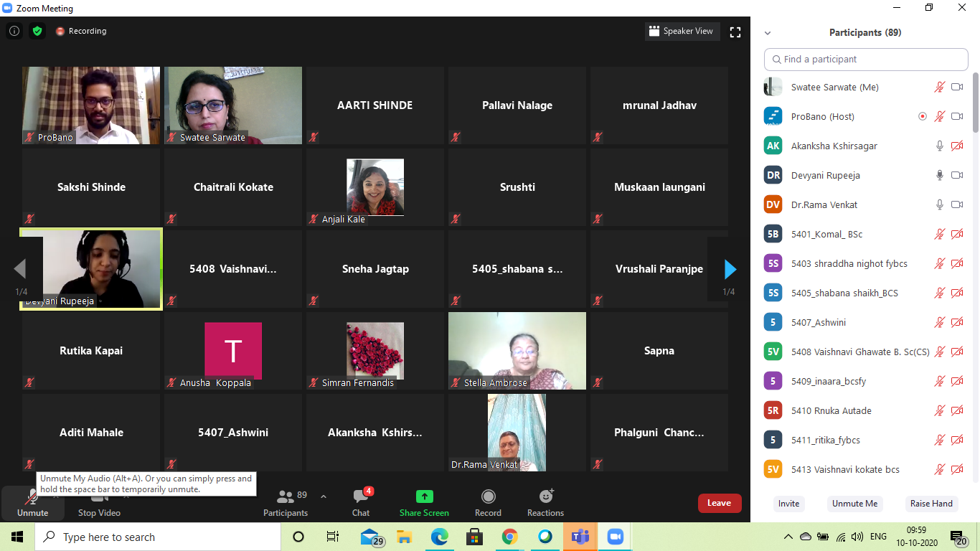Viewport: 980px width, 551px height.
Task: Switch to Speaker View
Action: point(681,31)
